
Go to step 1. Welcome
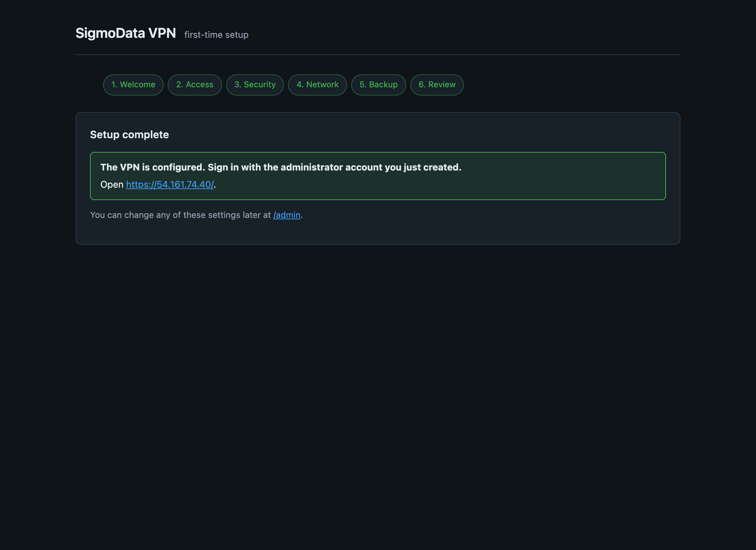tap(133, 85)
